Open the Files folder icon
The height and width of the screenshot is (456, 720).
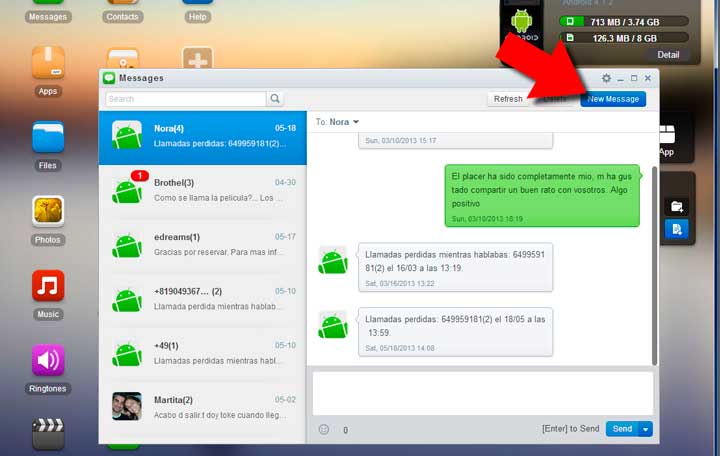(x=48, y=137)
